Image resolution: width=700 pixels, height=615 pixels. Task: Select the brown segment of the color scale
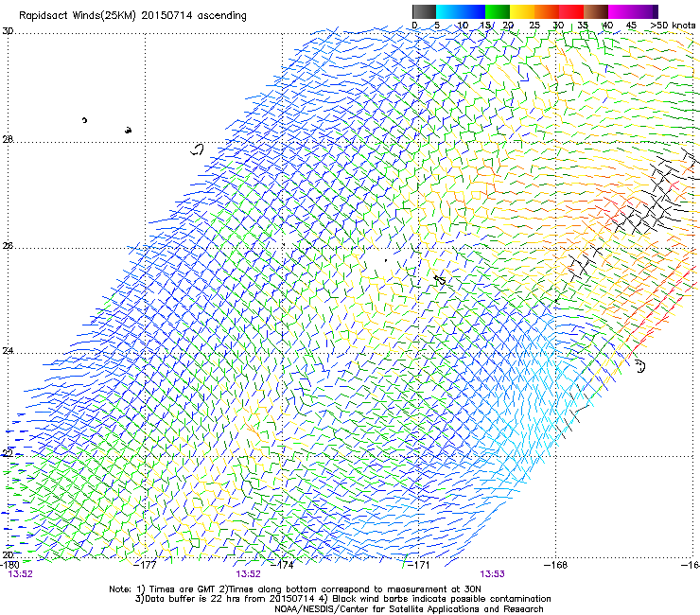coord(596,11)
